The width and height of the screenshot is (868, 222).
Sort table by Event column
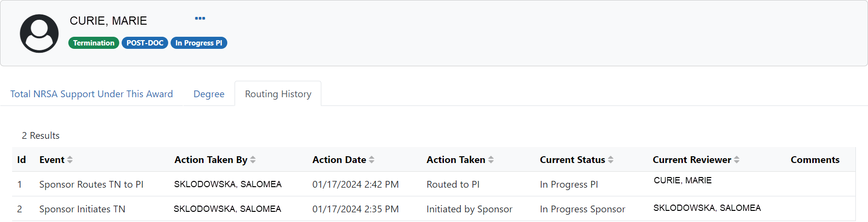click(70, 160)
